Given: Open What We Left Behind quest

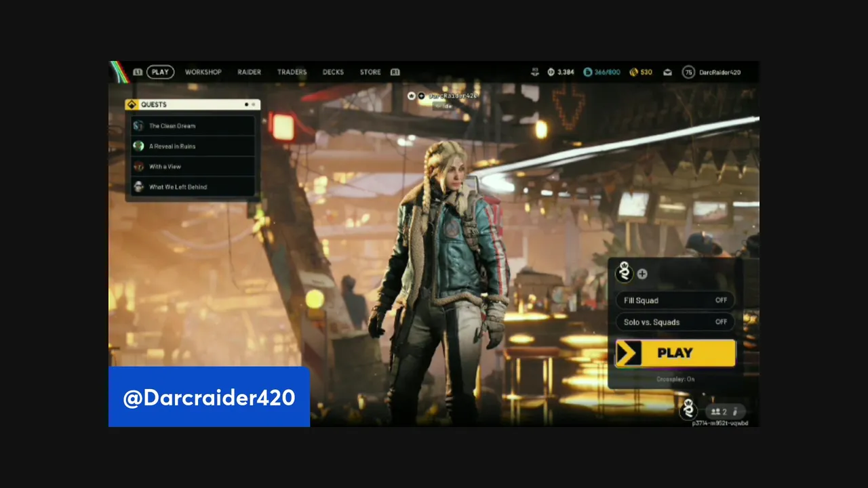Looking at the screenshot, I should tap(193, 187).
